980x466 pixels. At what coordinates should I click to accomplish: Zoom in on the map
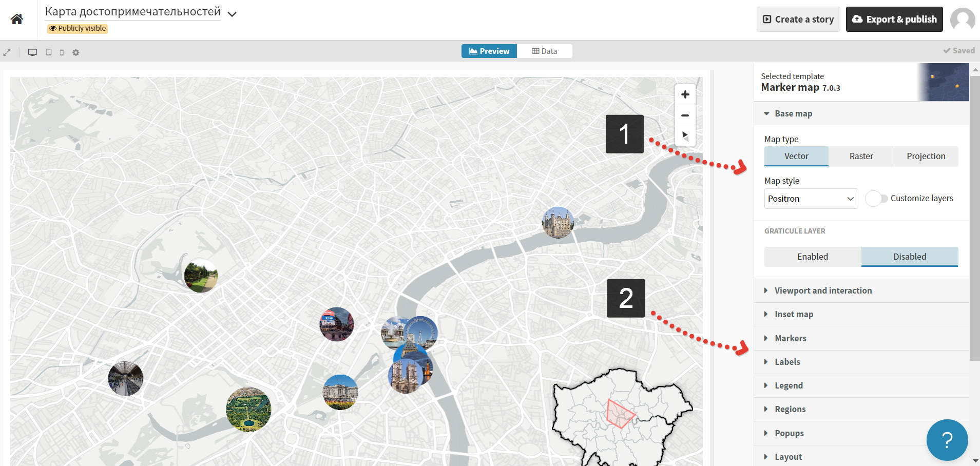tap(685, 94)
